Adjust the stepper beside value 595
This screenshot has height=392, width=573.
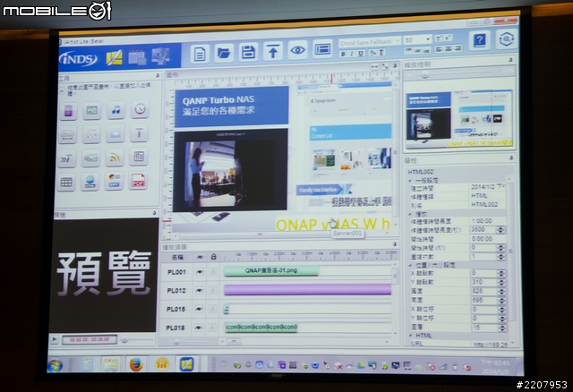[501, 301]
